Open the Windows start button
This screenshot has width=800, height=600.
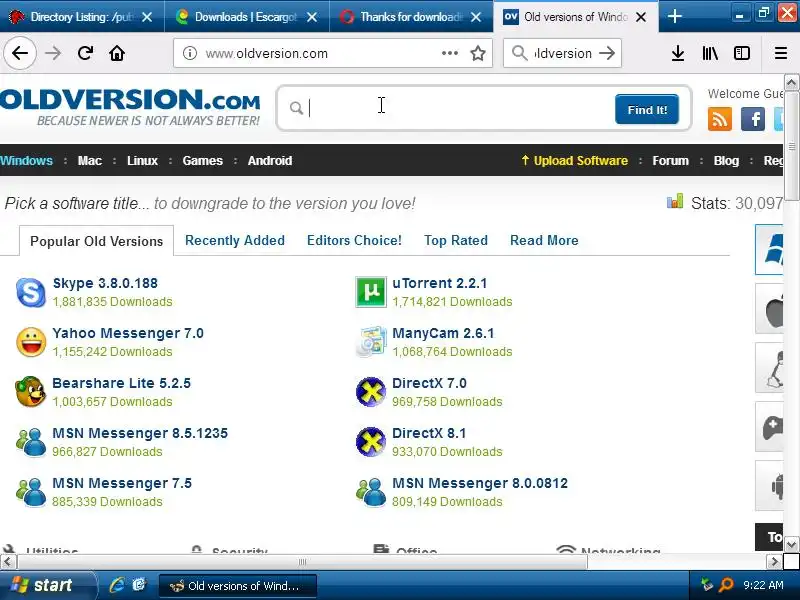[x=47, y=585]
